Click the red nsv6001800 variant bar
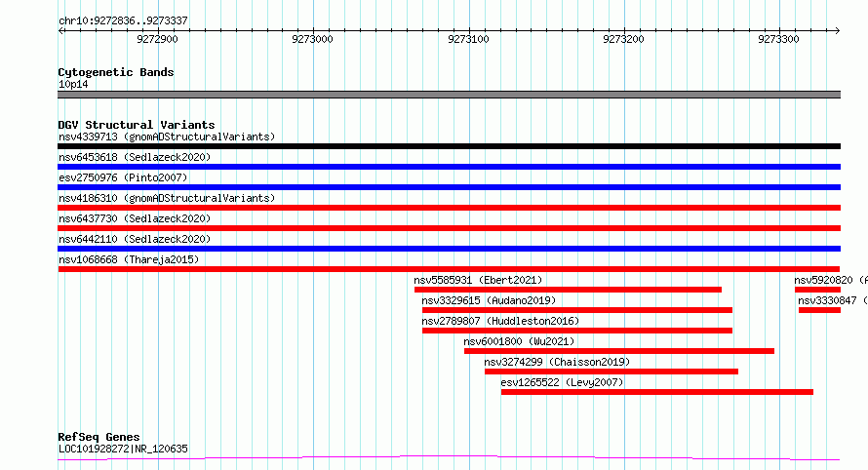This screenshot has width=868, height=470. pos(619,351)
